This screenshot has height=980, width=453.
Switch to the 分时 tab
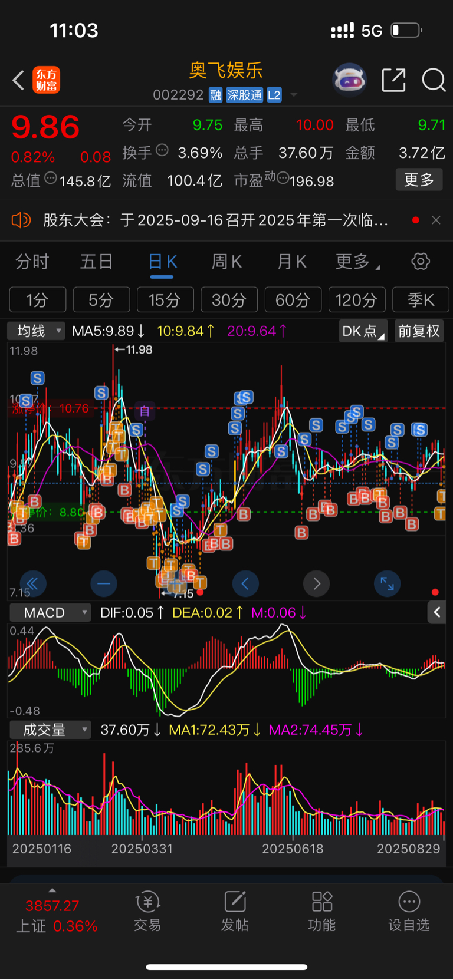32,262
